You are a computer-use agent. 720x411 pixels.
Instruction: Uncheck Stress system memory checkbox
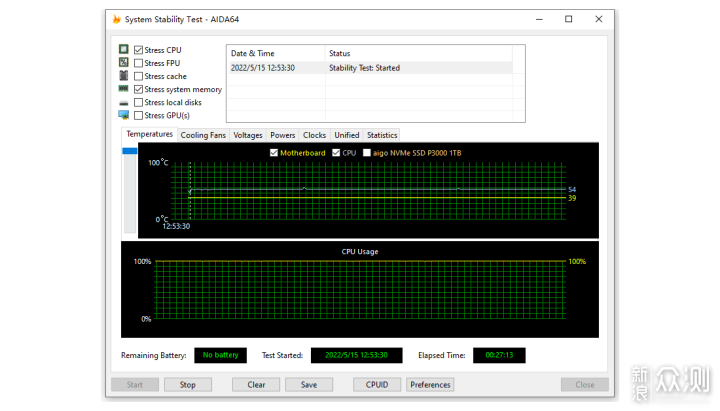(138, 89)
